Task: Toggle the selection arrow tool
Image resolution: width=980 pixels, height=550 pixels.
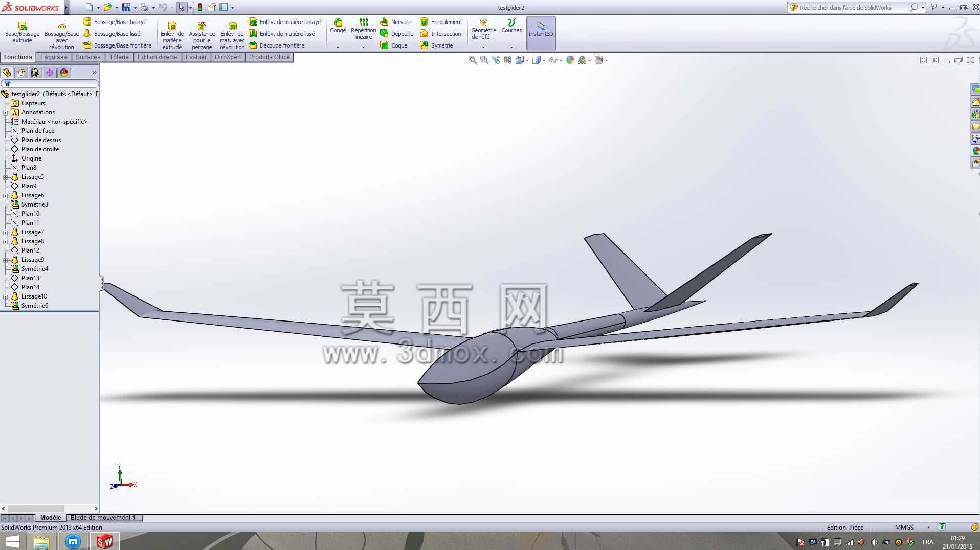Action: 181,7
